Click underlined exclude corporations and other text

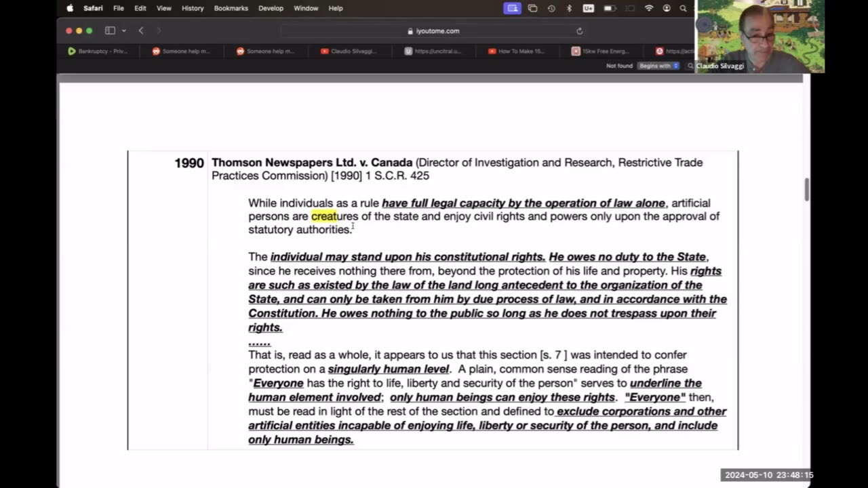click(642, 411)
